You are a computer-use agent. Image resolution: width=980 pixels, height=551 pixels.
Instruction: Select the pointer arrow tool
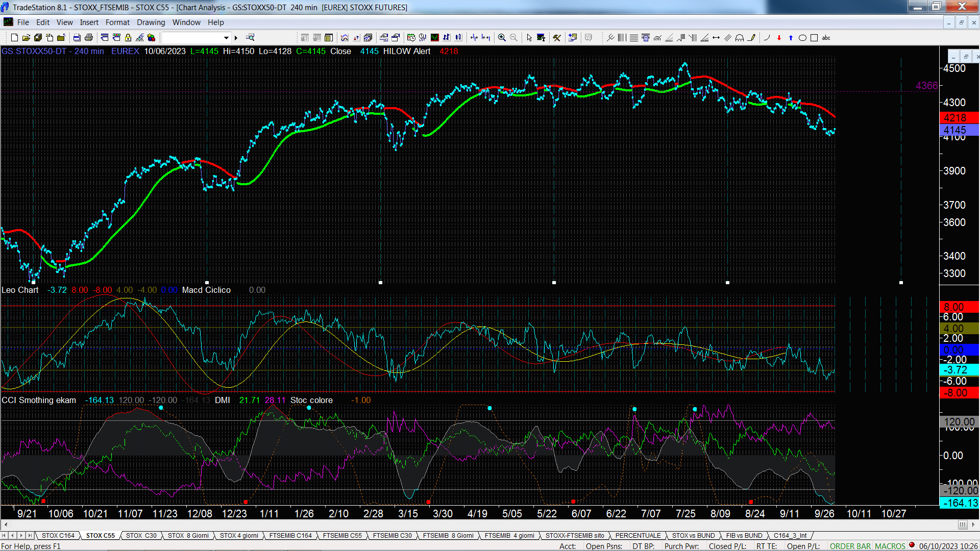tap(529, 38)
